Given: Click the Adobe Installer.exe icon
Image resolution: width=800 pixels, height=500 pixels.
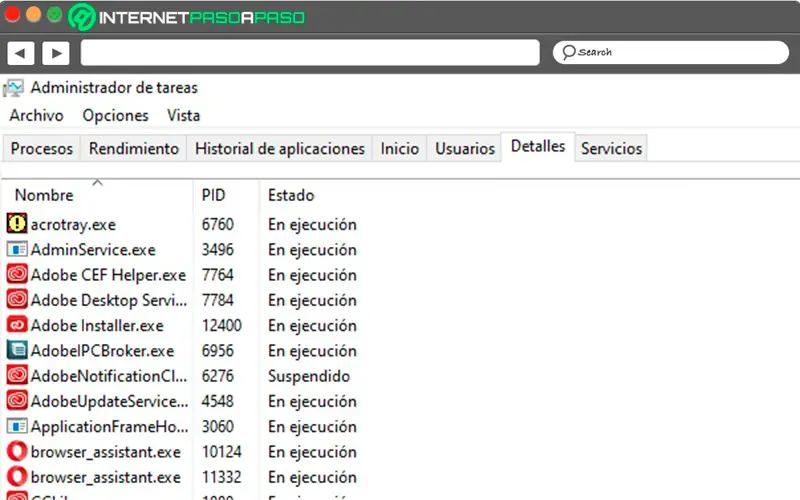Looking at the screenshot, I should 17,325.
